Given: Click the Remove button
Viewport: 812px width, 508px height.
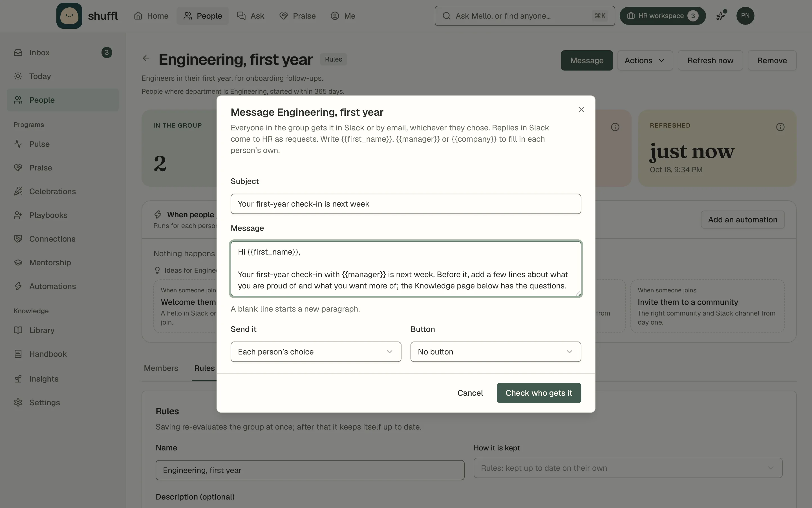Looking at the screenshot, I should (x=772, y=60).
